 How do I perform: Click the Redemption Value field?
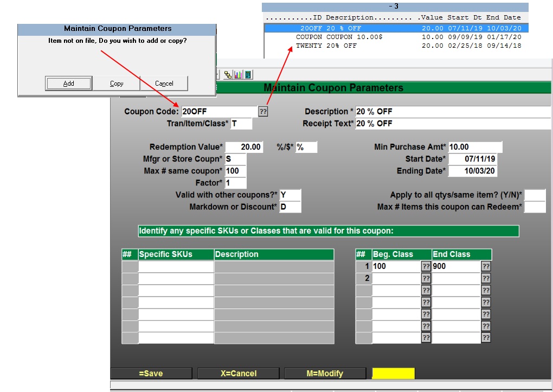pos(244,147)
